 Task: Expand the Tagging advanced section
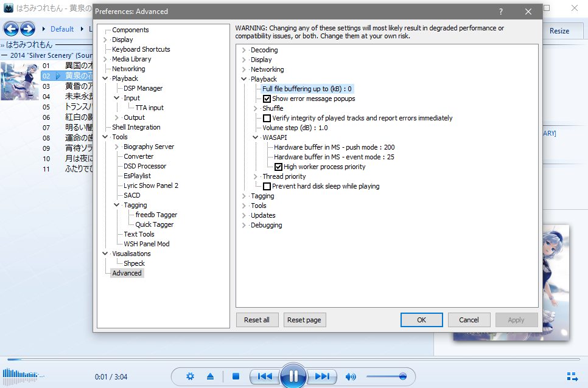click(x=243, y=196)
